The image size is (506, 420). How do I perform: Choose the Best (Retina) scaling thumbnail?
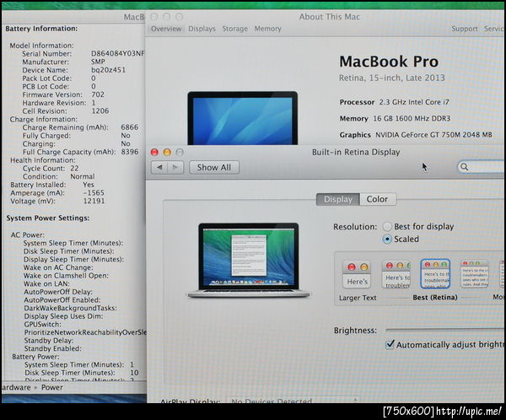tap(435, 274)
